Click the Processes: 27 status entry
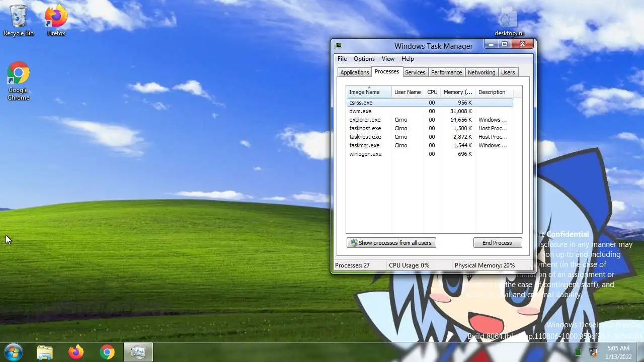Screen dimensions: 644x362 point(352,265)
